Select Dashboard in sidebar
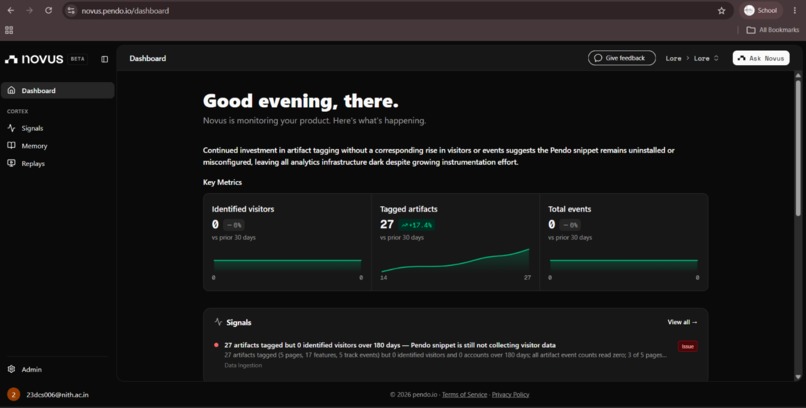 [58, 90]
